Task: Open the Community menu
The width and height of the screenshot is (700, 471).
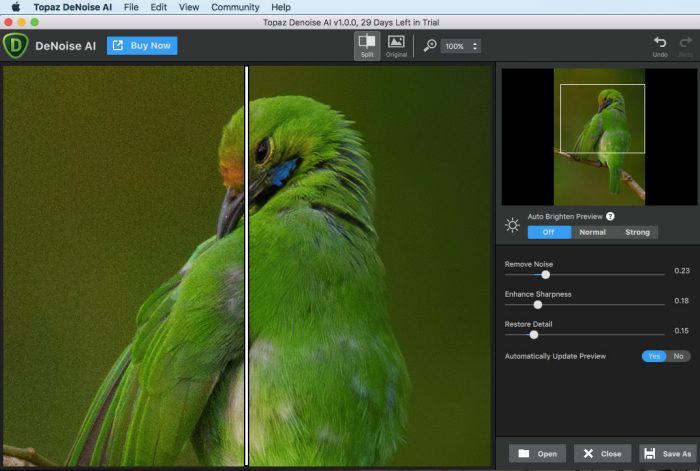Action: [x=235, y=7]
